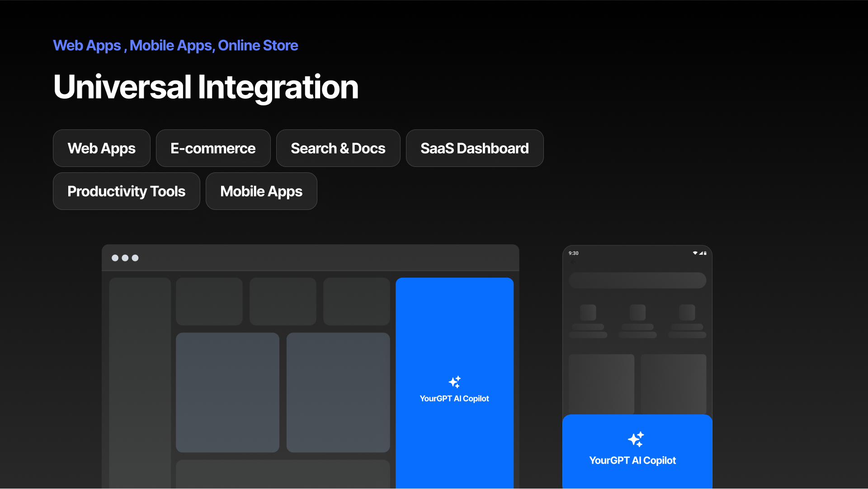The height and width of the screenshot is (489, 868).
Task: Click the phone mockup search bar placeholder
Action: (637, 280)
